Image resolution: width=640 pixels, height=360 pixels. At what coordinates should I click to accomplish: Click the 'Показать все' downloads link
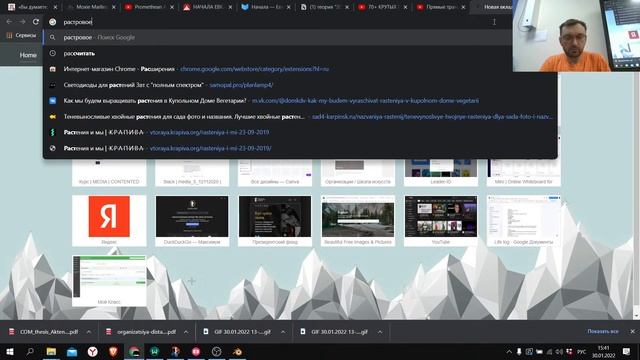(x=603, y=331)
